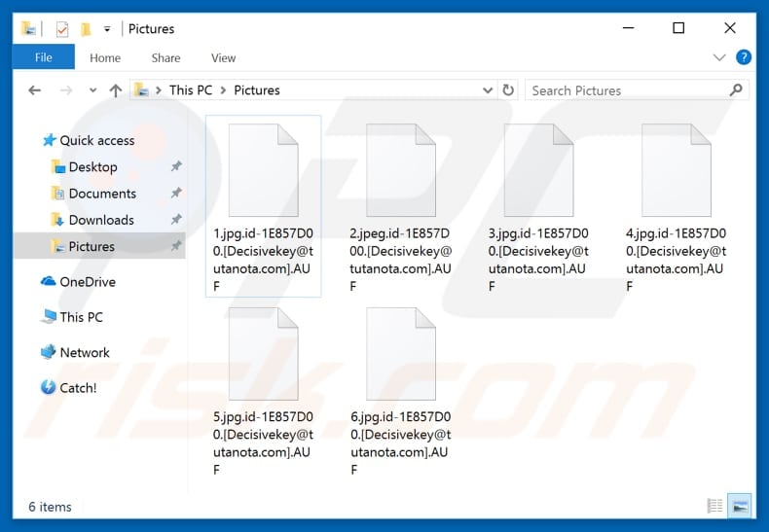Open Desktop in the navigation pane
This screenshot has height=532, width=769.
[x=92, y=167]
